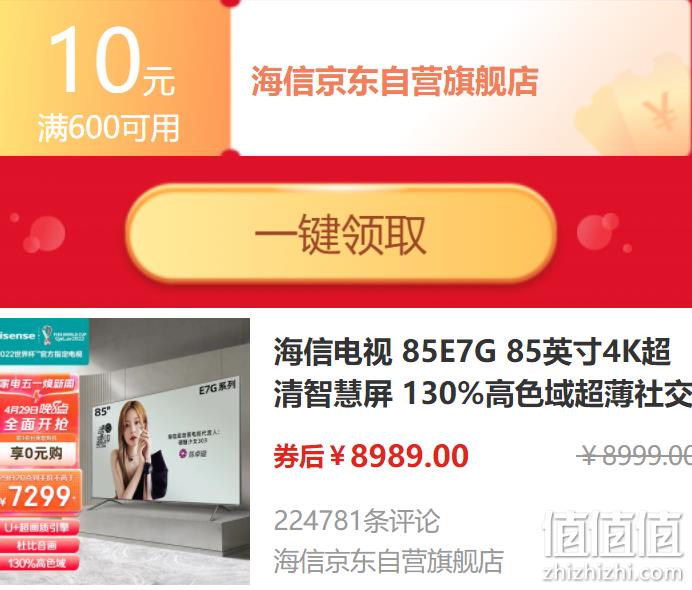Open the Hisense TV product thumbnail

[125, 451]
